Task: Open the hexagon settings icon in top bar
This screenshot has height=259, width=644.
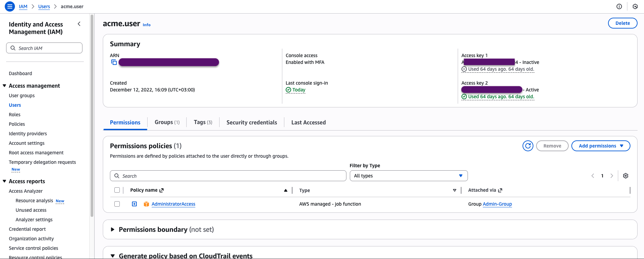Action: pos(635,6)
